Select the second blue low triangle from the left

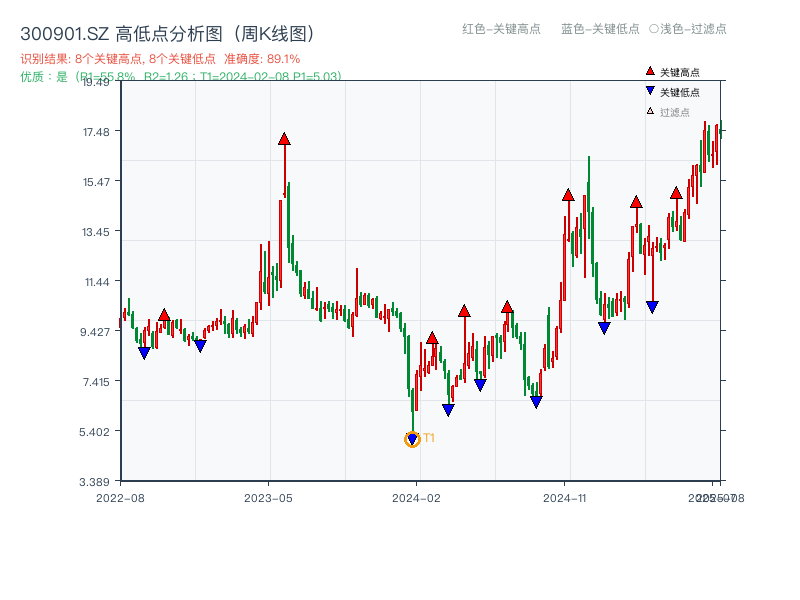coord(200,346)
